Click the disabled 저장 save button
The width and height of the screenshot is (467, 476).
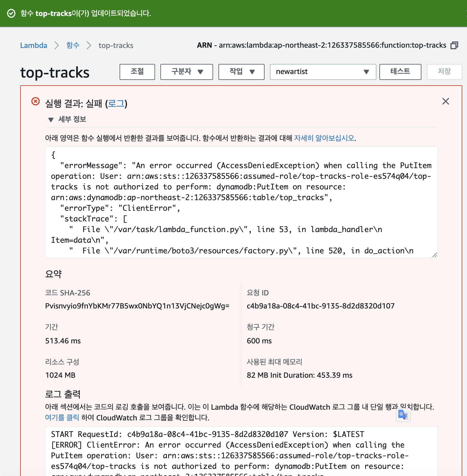[444, 72]
